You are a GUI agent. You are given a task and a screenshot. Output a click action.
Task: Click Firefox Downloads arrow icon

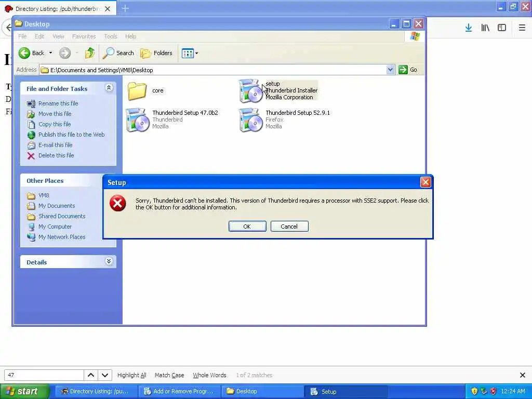469,28
